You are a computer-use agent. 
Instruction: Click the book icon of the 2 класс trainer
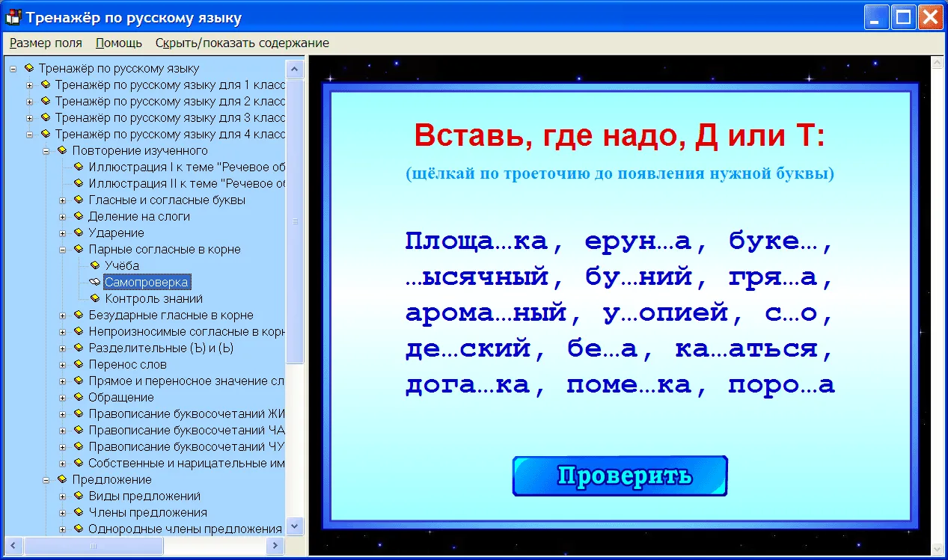[x=46, y=101]
